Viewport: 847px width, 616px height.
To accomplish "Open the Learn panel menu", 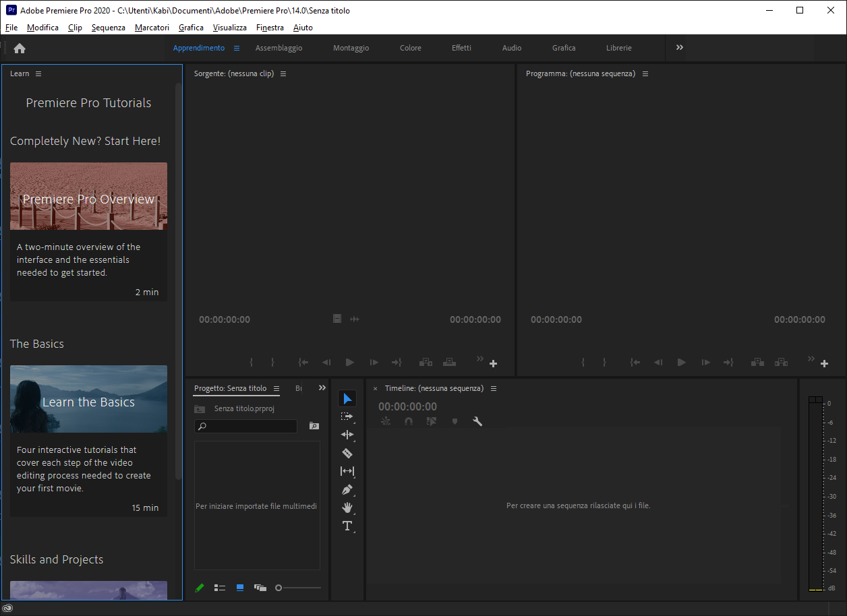I will click(38, 73).
